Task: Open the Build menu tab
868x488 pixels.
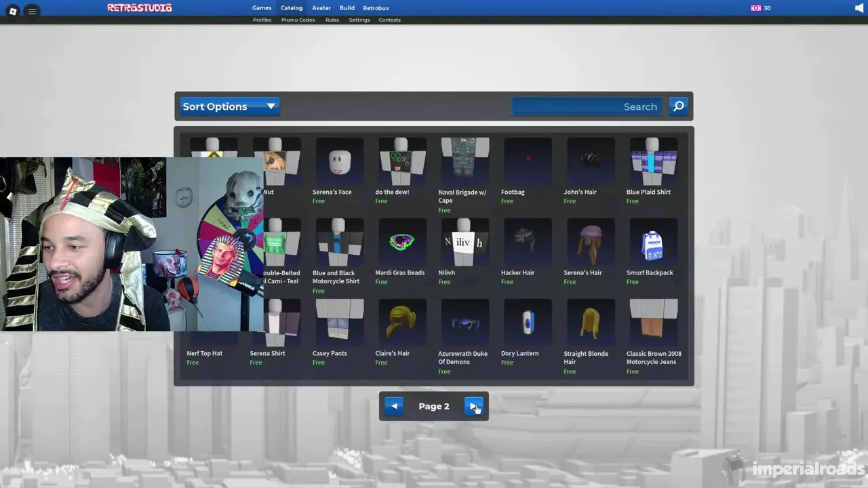Action: 347,8
